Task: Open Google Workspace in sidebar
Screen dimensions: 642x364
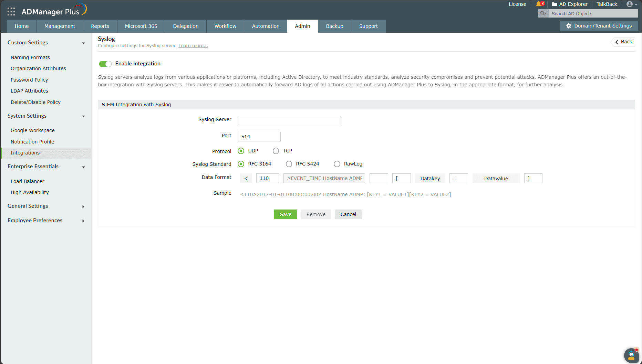Action: pyautogui.click(x=33, y=130)
